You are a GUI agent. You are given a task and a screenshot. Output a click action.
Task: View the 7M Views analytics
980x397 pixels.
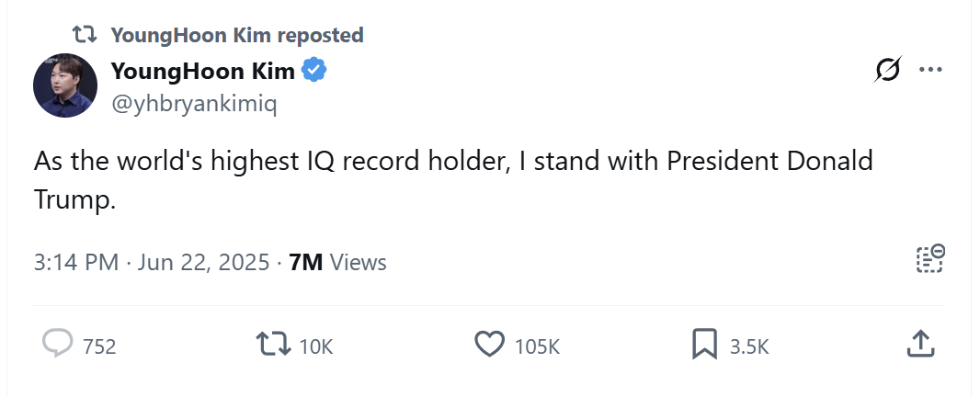pyautogui.click(x=337, y=262)
